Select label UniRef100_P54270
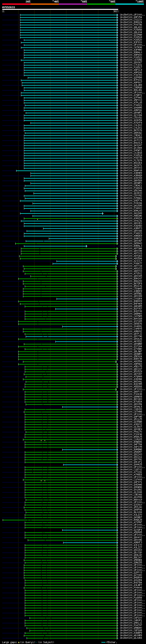Viewport: 146px width, 644px height. click(x=131, y=432)
